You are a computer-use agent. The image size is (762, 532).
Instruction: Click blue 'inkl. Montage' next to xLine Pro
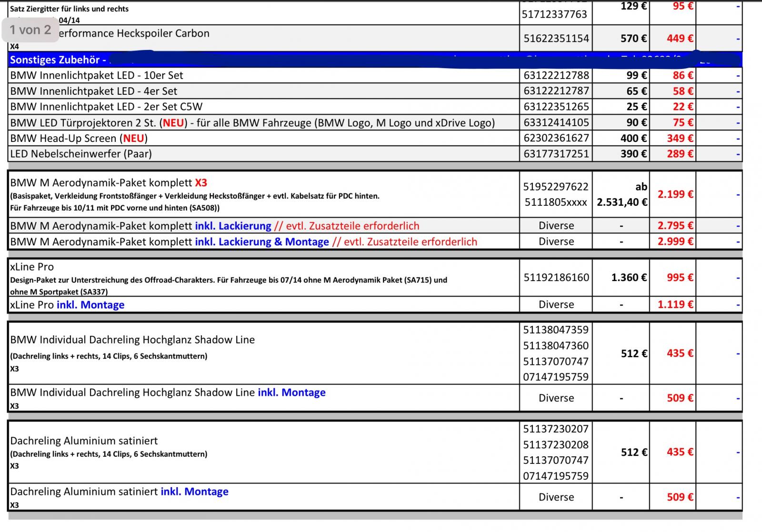[90, 305]
